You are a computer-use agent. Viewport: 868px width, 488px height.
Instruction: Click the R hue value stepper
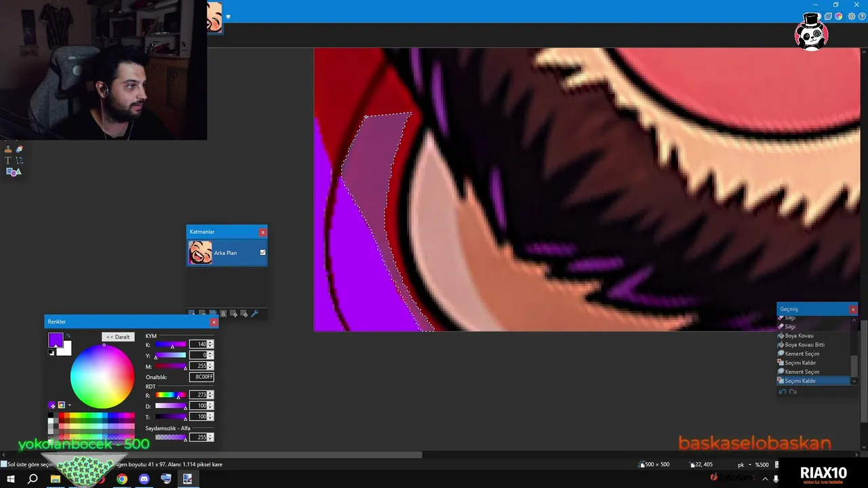[210, 395]
